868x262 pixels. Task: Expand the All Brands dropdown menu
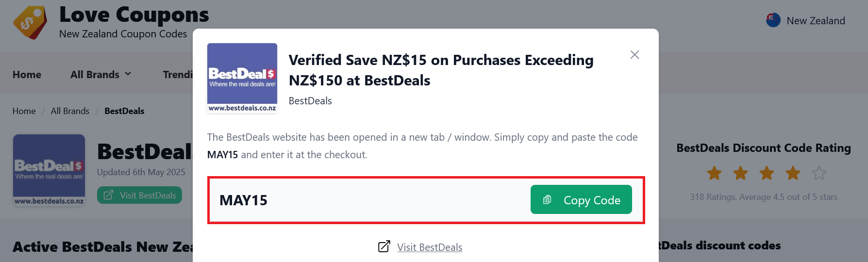click(x=101, y=75)
